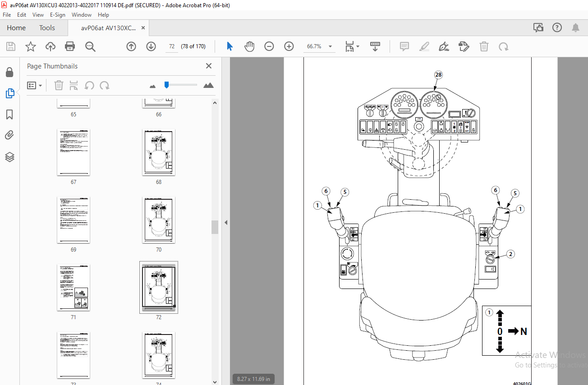This screenshot has height=385, width=588.
Task: Zoom in with the plus button
Action: (289, 46)
